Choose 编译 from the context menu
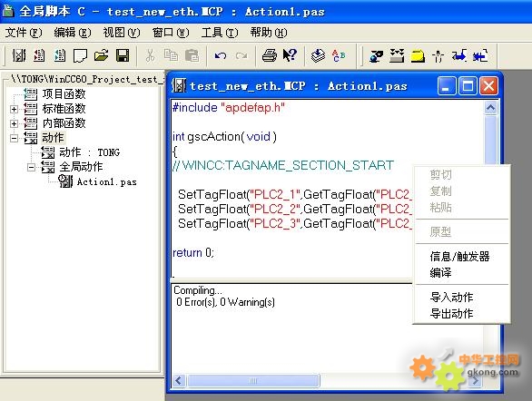Viewport: 532px width, 401px height. (440, 272)
